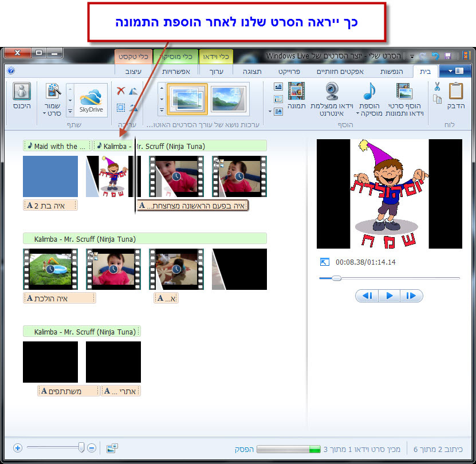Click the Title icon in Add group
476x464 pixels.
pyautogui.click(x=278, y=87)
